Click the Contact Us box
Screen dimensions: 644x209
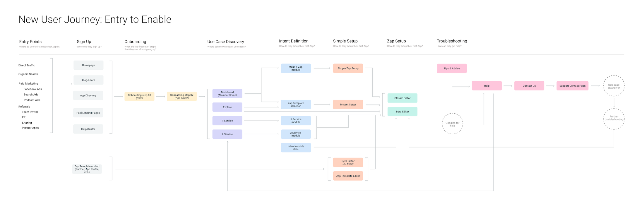pos(529,86)
